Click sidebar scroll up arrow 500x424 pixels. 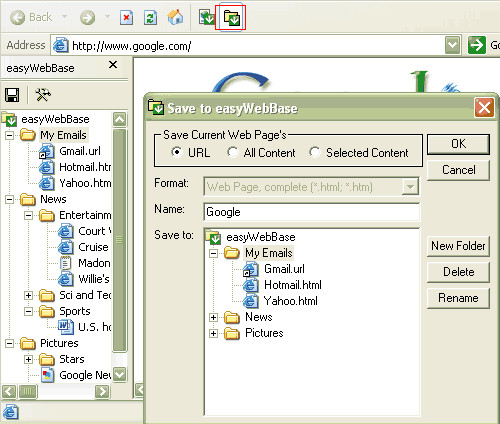click(120, 119)
